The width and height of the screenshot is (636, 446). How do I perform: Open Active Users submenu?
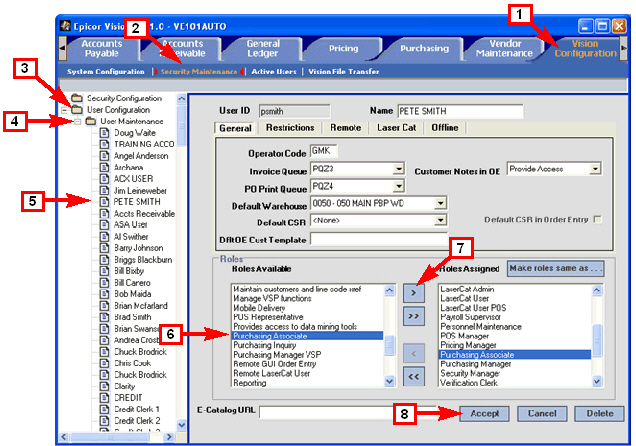(274, 71)
